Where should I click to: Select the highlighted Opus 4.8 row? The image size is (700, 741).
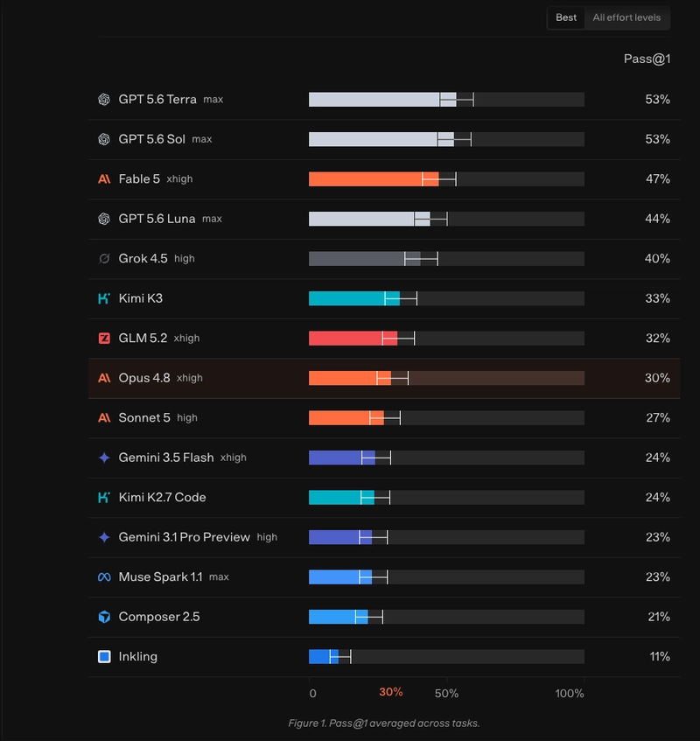pyautogui.click(x=384, y=378)
